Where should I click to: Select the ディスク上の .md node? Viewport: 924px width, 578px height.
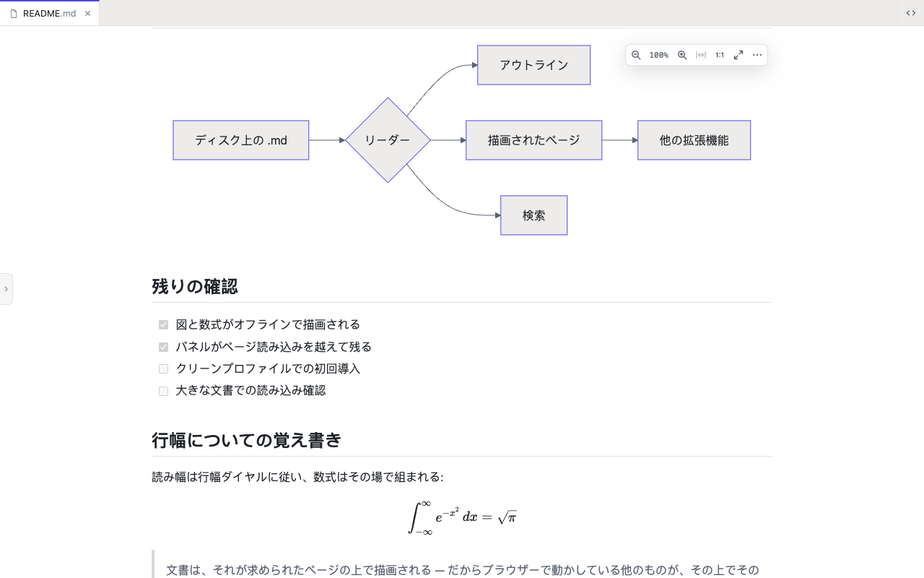(x=241, y=140)
